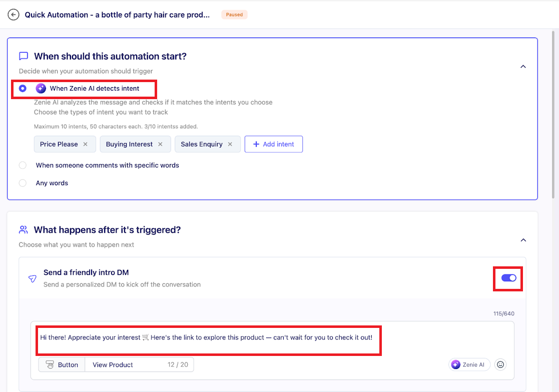This screenshot has height=392, width=559.
Task: Click the Zenie AI sparkle icon in message box
Action: point(455,365)
